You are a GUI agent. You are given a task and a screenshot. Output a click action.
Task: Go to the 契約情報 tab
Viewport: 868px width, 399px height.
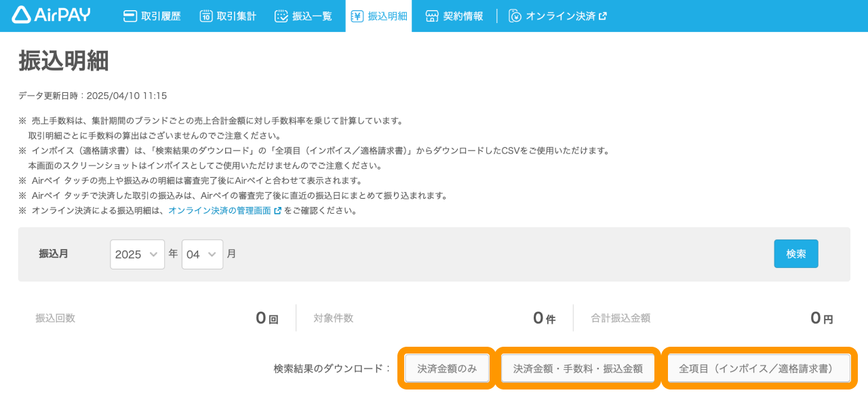(x=463, y=16)
